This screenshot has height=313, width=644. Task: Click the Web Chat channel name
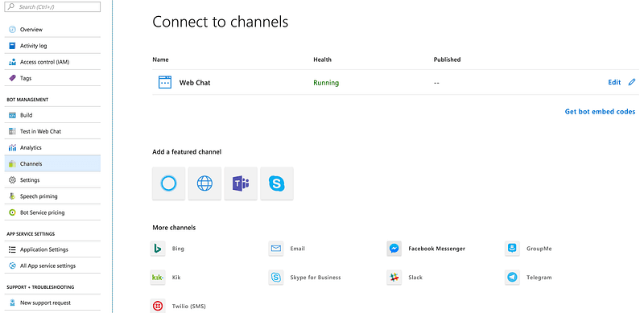tap(195, 83)
